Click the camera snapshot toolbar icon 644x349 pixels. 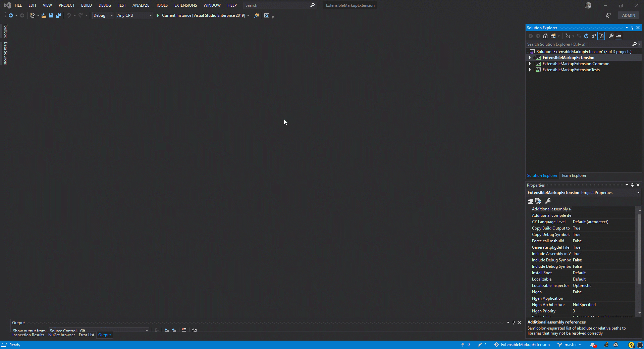(x=267, y=15)
